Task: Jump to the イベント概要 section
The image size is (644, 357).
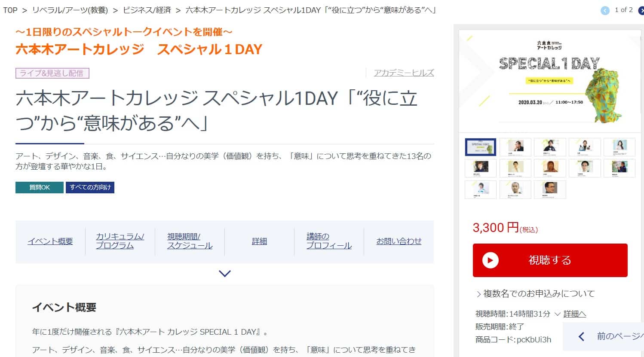Action: coord(50,241)
